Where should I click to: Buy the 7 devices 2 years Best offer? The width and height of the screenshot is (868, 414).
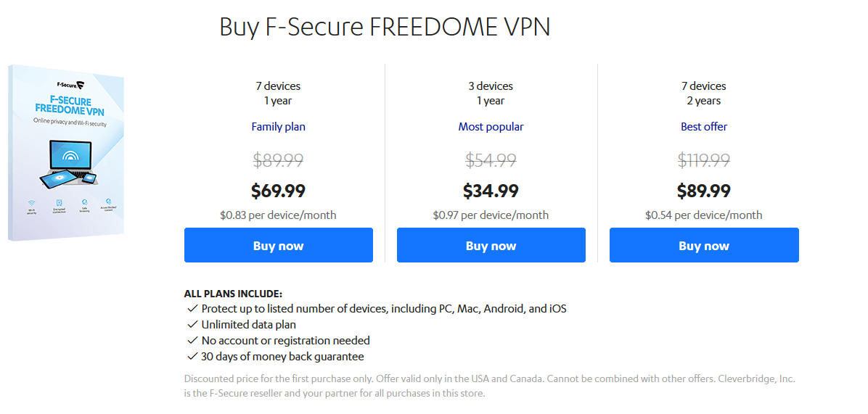[x=704, y=245]
